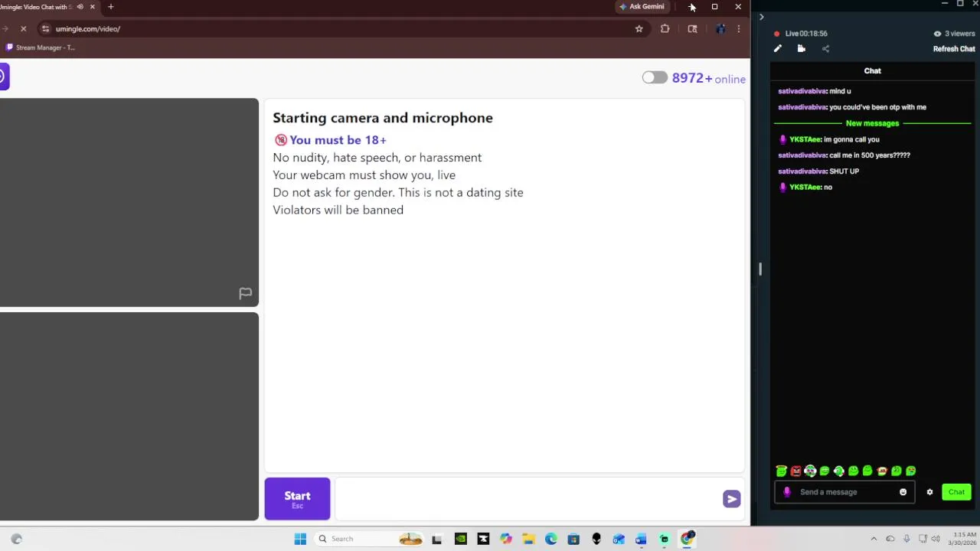Viewport: 980px width, 551px height.
Task: Open chat settings gear icon
Action: click(x=929, y=492)
